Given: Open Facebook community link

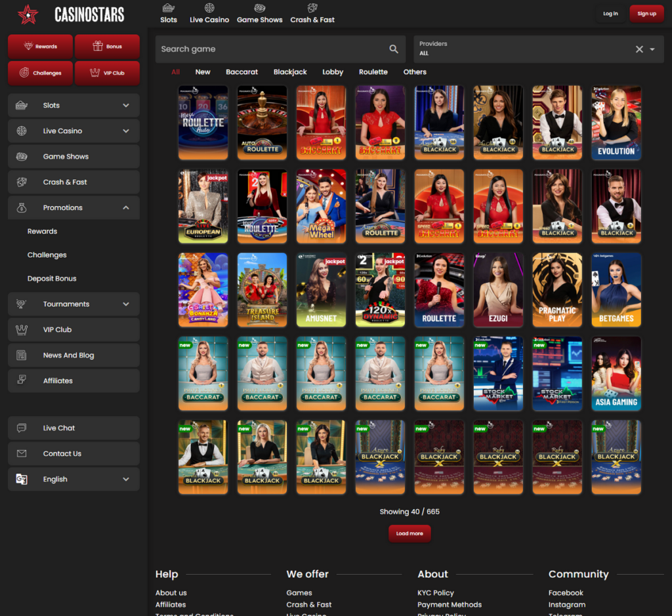Looking at the screenshot, I should 566,593.
